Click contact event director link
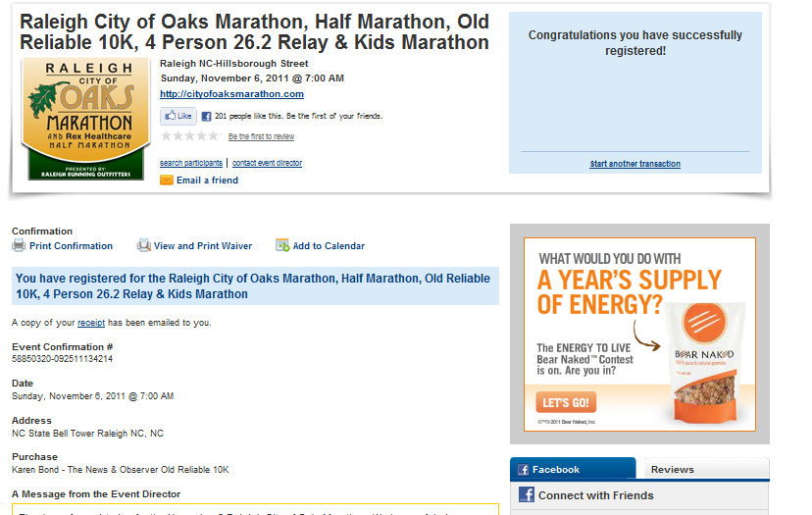 click(267, 163)
